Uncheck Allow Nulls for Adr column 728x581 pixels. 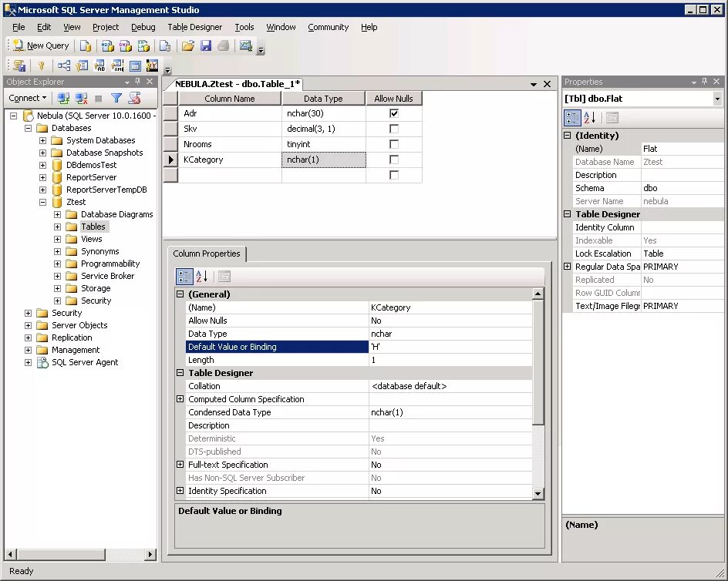click(x=394, y=113)
